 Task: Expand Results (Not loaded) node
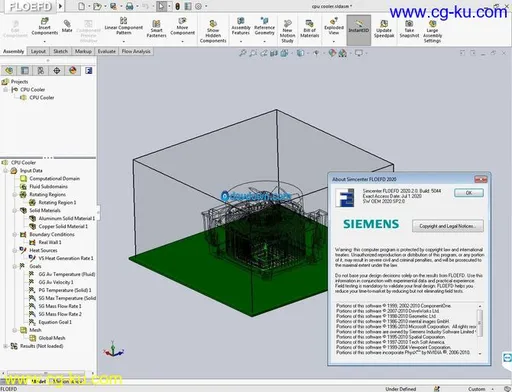pos(6,346)
